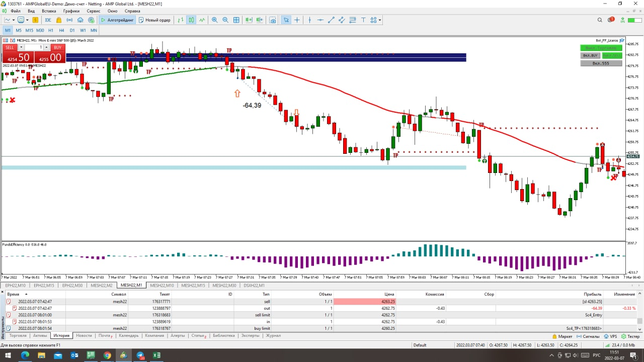Image resolution: width=644 pixels, height=362 pixels.
Task: Click the Новый ордер button
Action: tap(154, 20)
